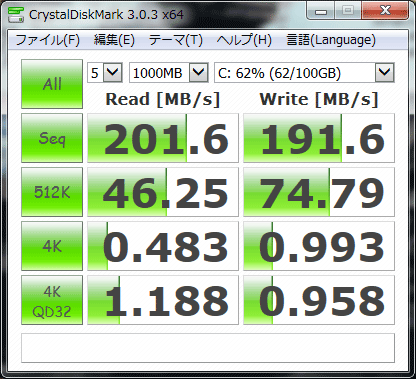Start the 4K QD32 benchmark test
This screenshot has height=379, width=416.
(x=52, y=300)
